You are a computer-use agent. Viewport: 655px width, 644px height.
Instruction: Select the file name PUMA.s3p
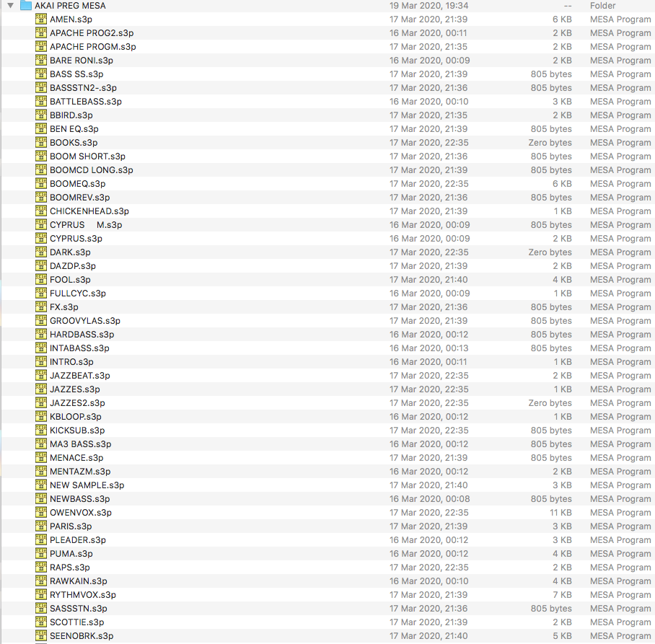point(71,554)
